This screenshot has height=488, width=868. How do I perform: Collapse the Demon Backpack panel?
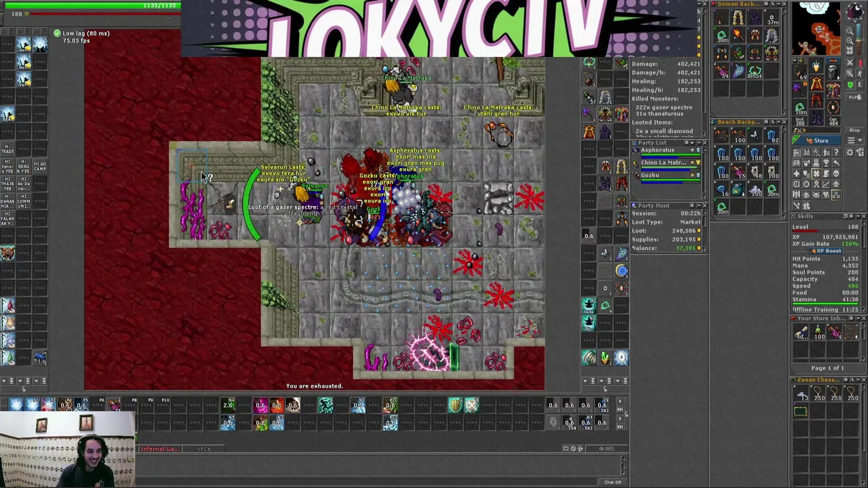(778, 3)
